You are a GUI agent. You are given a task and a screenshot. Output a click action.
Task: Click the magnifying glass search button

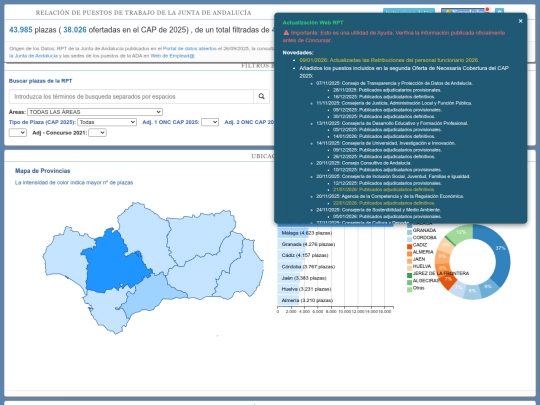pos(261,96)
